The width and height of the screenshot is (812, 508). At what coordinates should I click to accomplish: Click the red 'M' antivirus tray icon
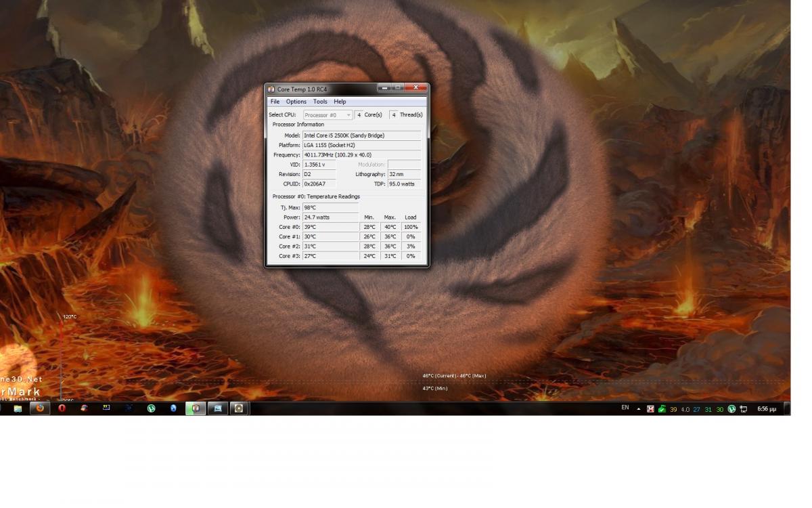pos(651,409)
